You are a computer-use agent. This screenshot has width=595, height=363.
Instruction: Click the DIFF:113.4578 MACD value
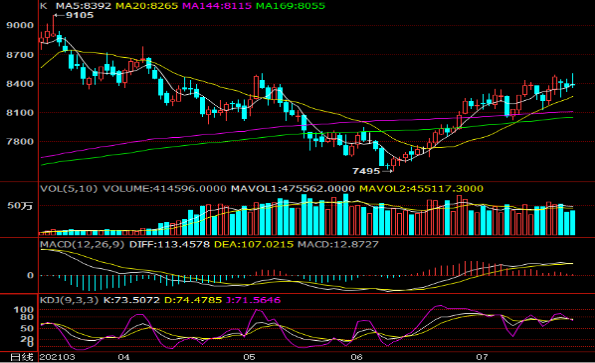tap(170, 244)
